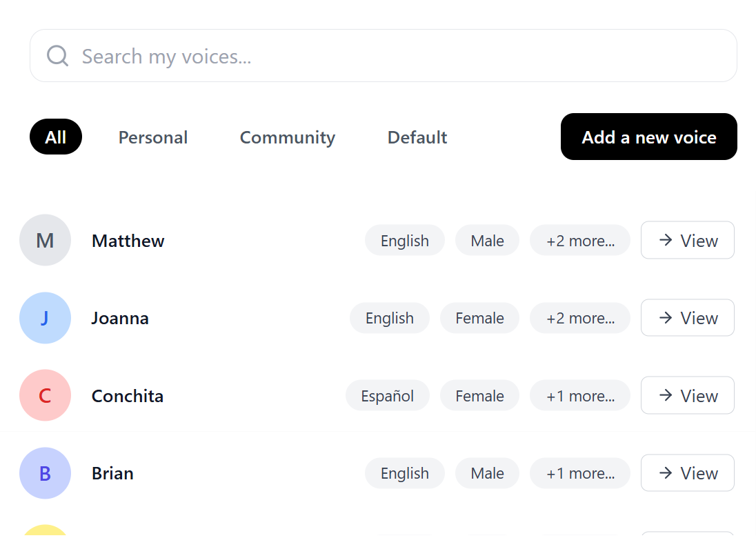Click Matthew's circular M avatar
This screenshot has width=756, height=538.
tap(45, 240)
